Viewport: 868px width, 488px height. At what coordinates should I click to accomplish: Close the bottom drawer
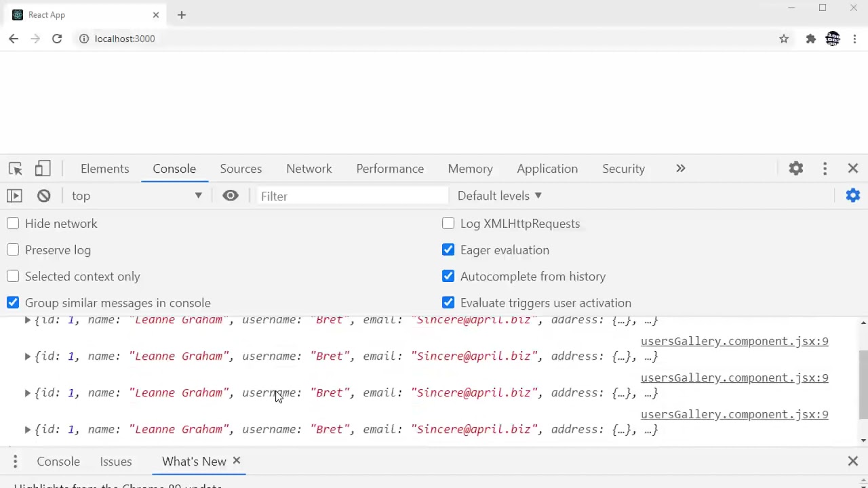tap(853, 462)
